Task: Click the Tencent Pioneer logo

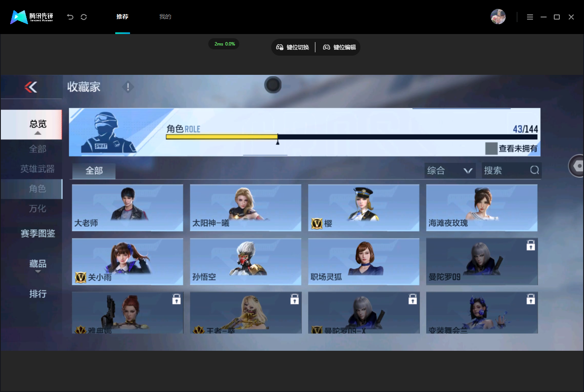Action: point(32,17)
